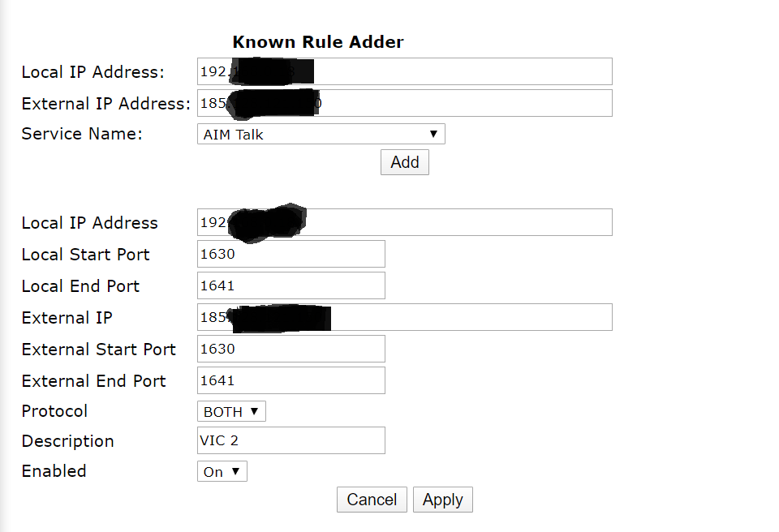Click the External End Port field
This screenshot has width=779, height=532.
pyautogui.click(x=291, y=380)
